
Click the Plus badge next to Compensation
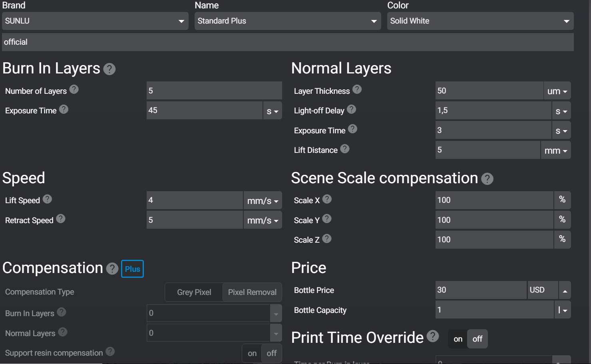pos(132,269)
